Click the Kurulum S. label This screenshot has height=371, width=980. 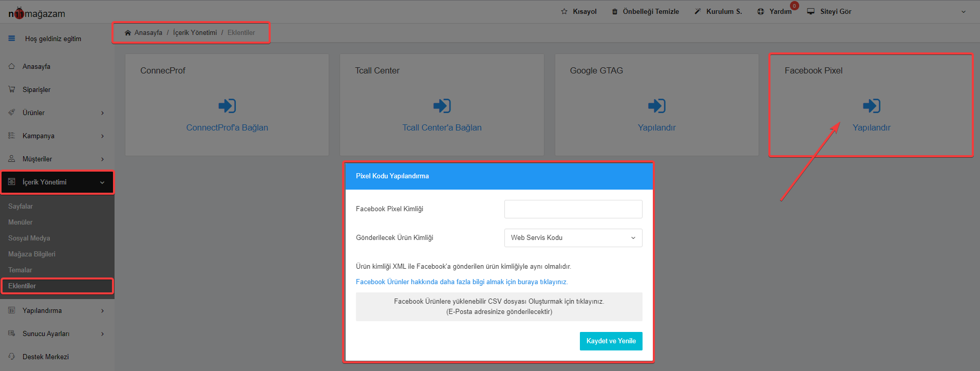click(x=724, y=11)
